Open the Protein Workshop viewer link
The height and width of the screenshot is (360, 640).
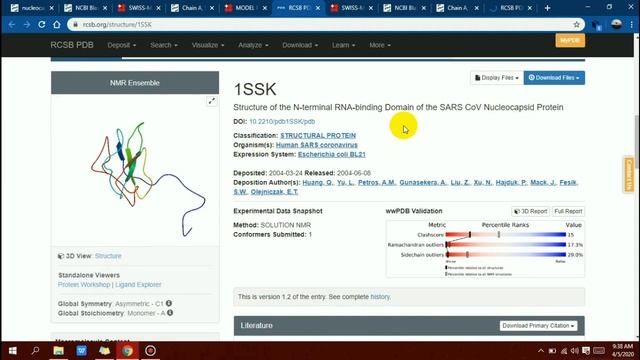(84, 284)
